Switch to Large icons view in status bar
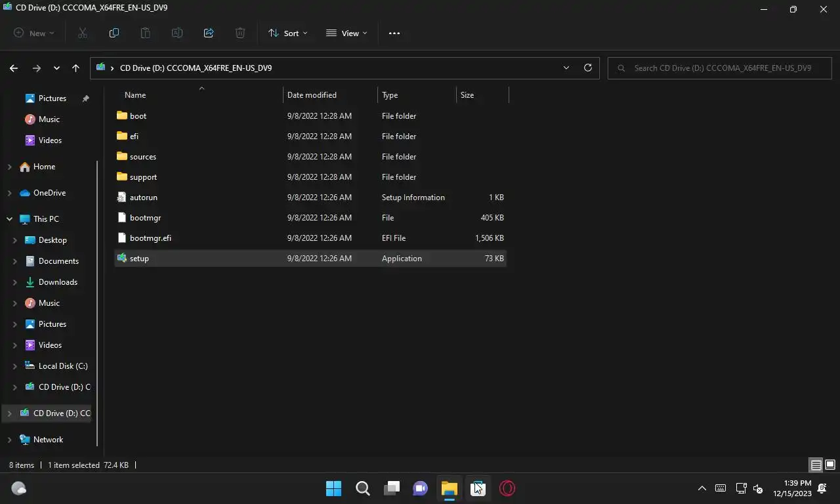This screenshot has height=504, width=840. (830, 465)
